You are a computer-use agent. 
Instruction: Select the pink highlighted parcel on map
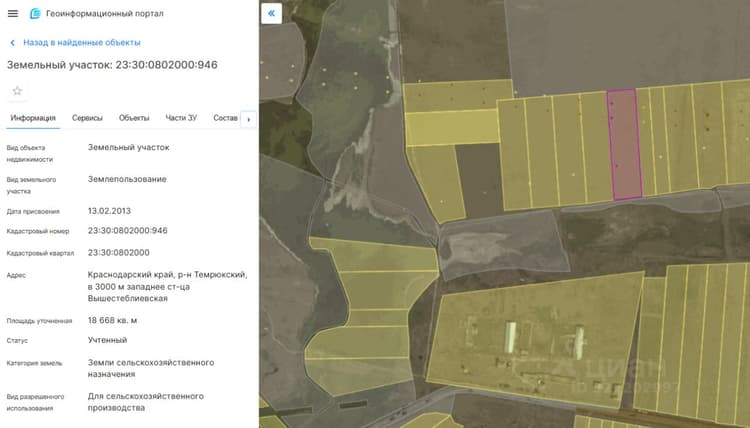(625, 143)
